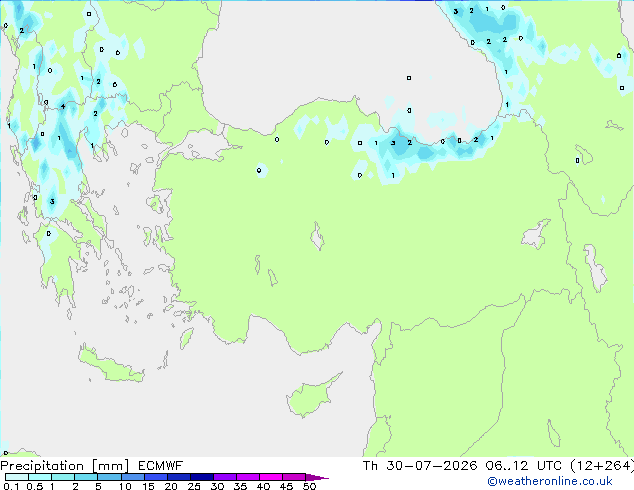Click the 25–30 mm navy legend swatch
This screenshot has height=490, width=634.
point(202,477)
